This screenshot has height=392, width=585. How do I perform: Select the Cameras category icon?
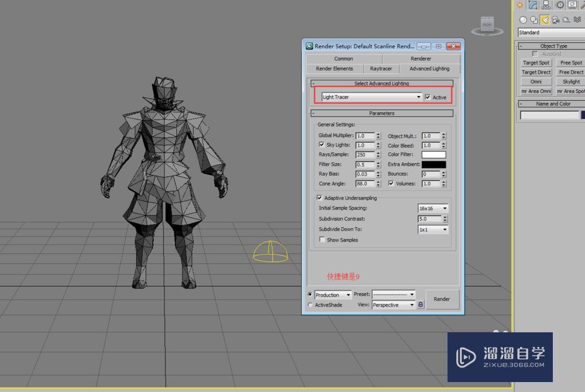click(x=556, y=20)
